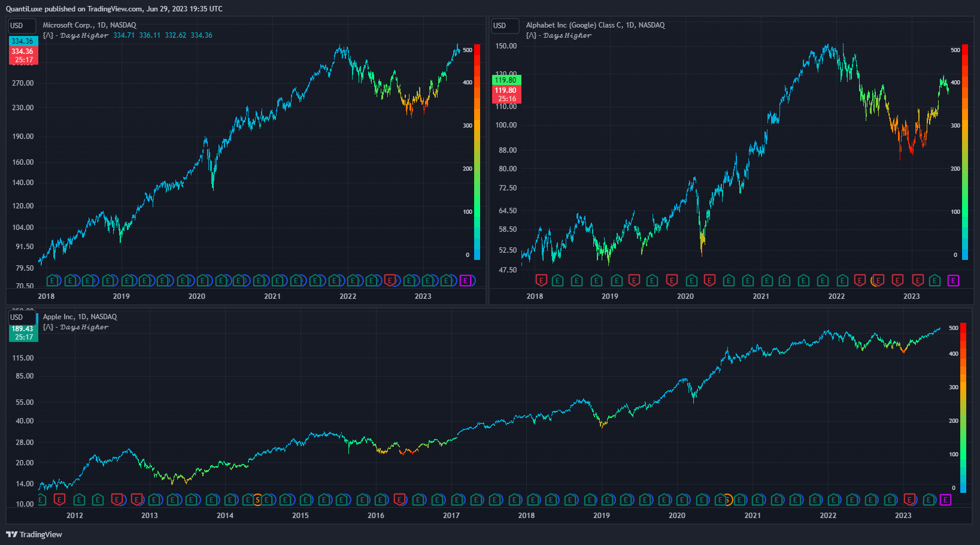Viewport: 980px width, 545px height.
Task: Click the 332.62 low value in Microsoft legend
Action: 175,35
